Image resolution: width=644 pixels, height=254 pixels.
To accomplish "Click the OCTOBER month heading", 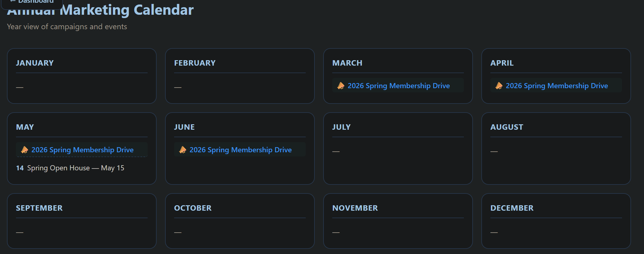I will 193,208.
